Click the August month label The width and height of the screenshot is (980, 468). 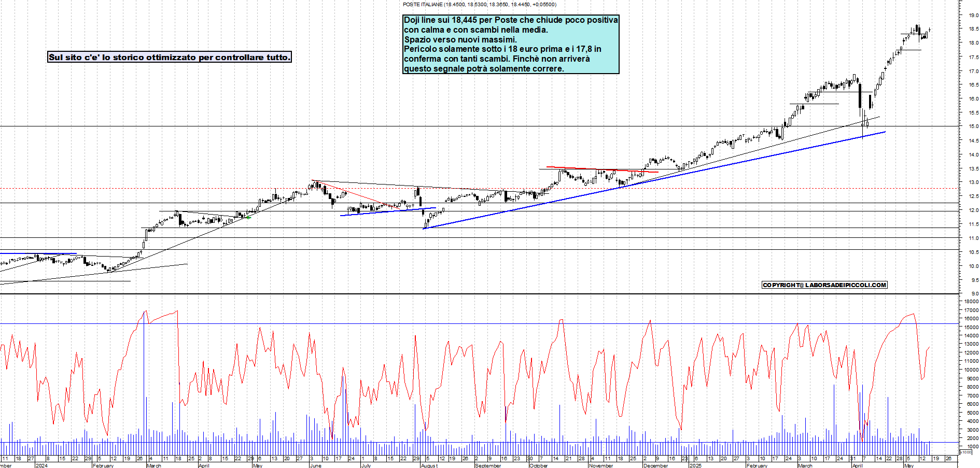coord(429,465)
